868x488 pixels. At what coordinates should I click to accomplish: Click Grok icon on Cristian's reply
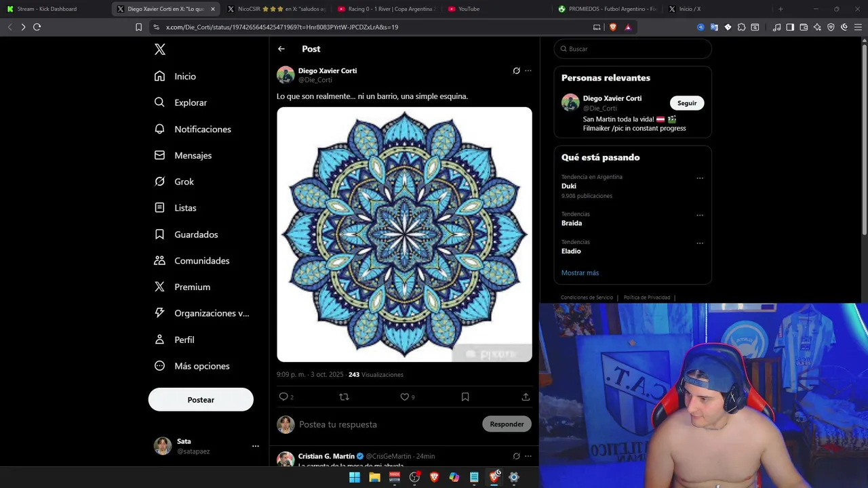(x=516, y=456)
